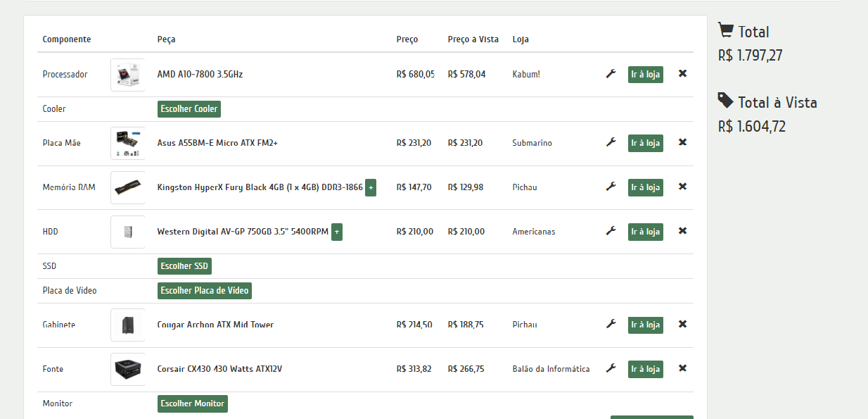This screenshot has height=419, width=868.
Task: Open the Cougar Archon case thumbnail
Action: click(128, 325)
